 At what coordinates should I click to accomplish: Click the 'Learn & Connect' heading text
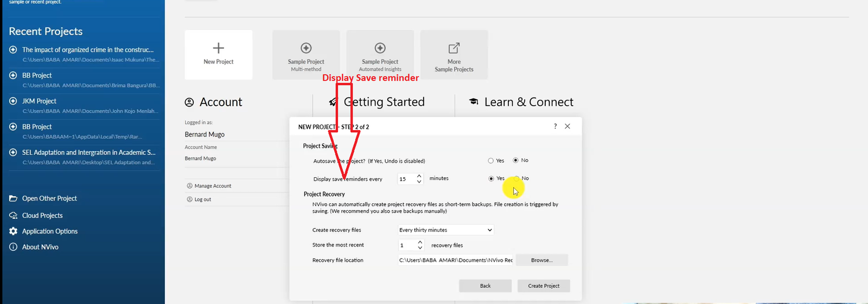click(528, 102)
